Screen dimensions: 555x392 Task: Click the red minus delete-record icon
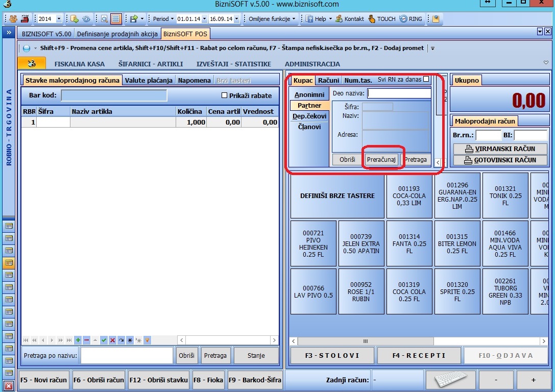86,340
